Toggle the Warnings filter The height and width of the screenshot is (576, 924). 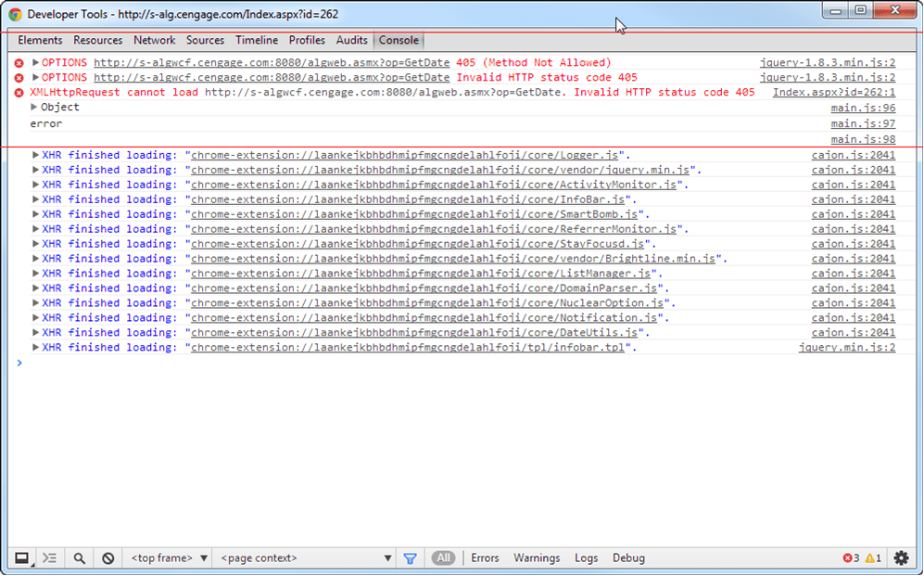(x=537, y=557)
